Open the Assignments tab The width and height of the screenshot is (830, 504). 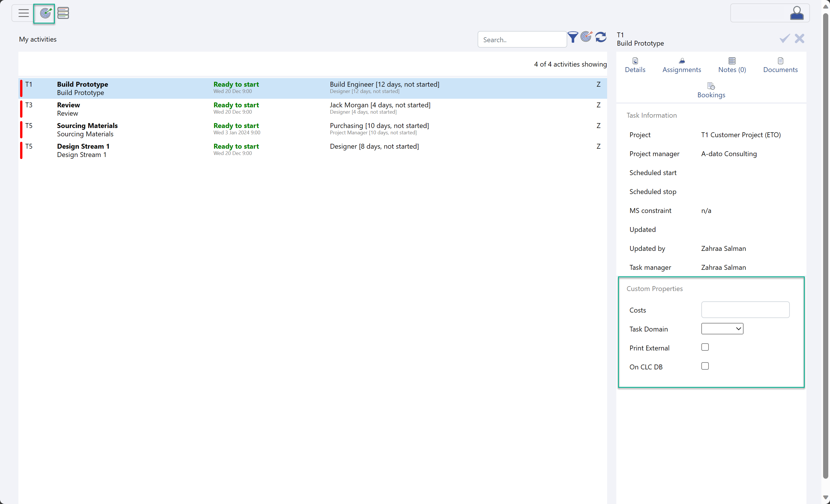coord(682,65)
